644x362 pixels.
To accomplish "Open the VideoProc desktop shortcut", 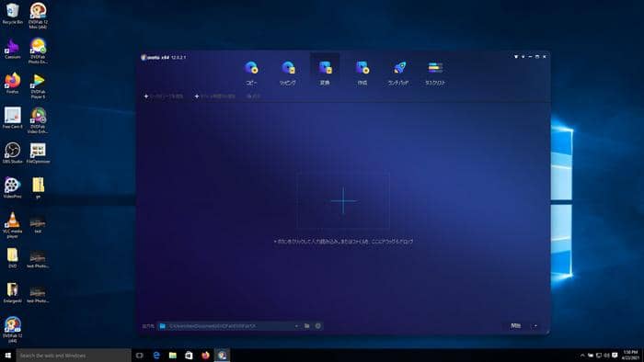I will point(12,187).
